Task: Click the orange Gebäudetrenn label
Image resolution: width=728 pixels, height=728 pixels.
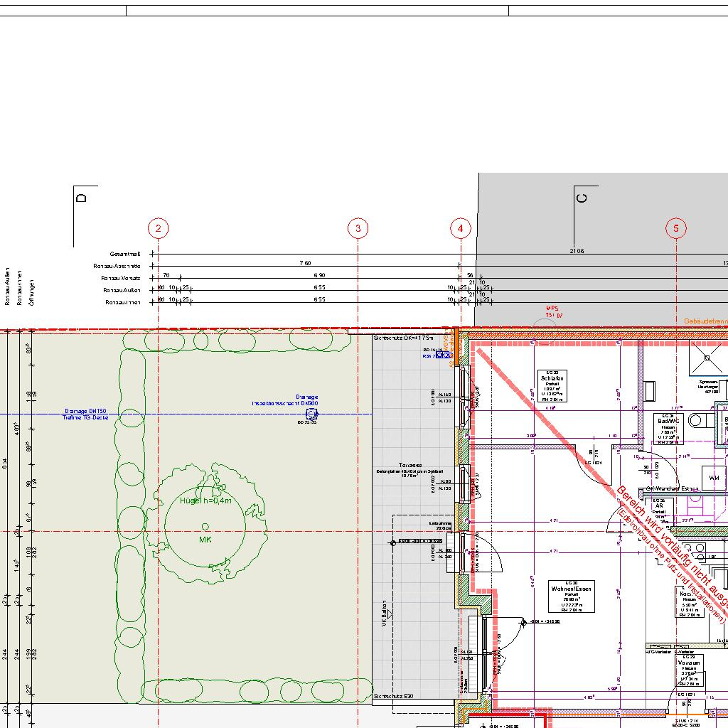Action: point(706,321)
